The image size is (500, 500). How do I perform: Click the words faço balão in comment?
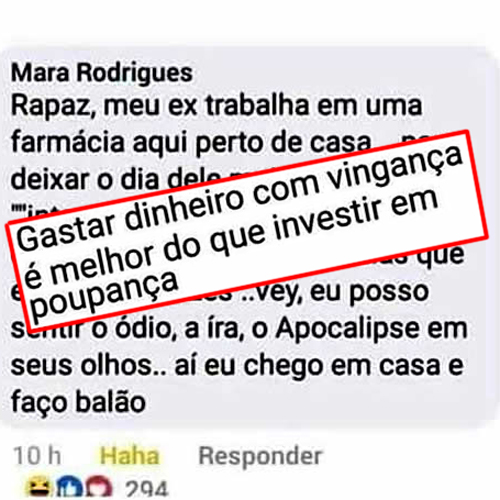[x=79, y=403]
